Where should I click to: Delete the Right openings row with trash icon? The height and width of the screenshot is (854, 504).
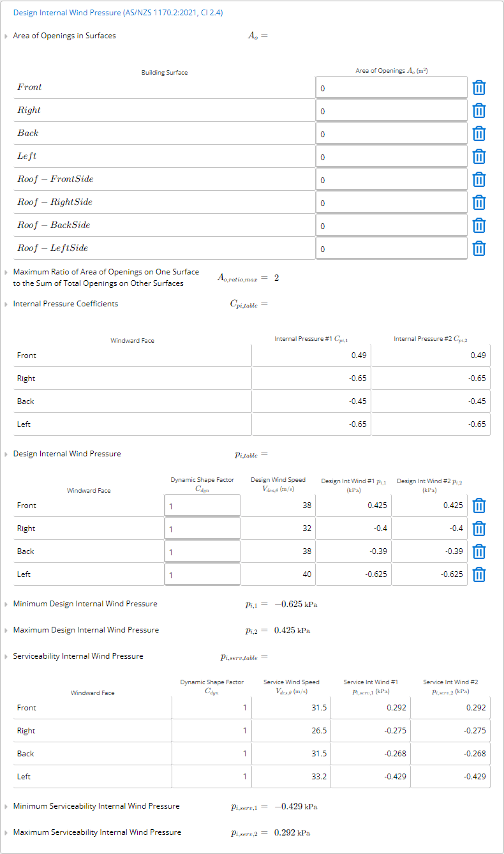pos(479,110)
